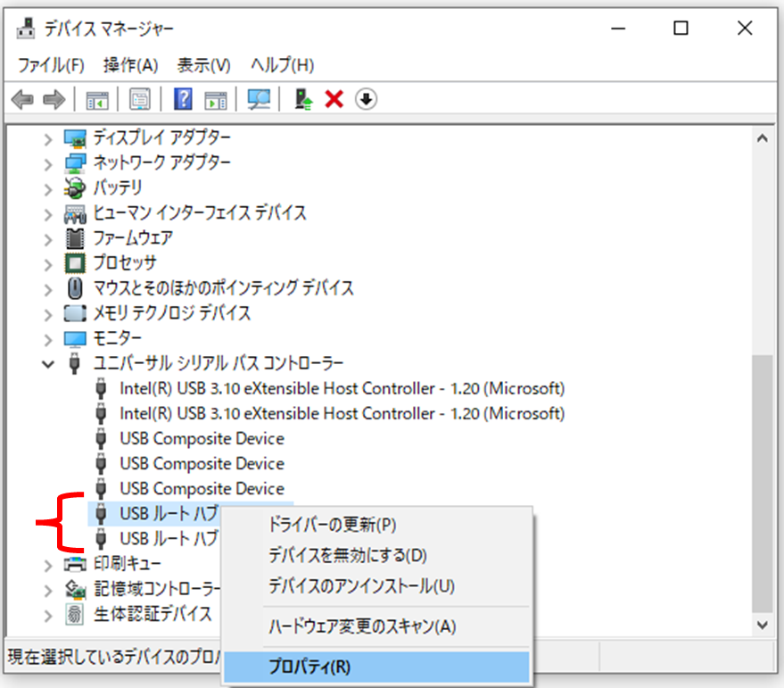Expand the 印刷キュー node
The width and height of the screenshot is (784, 688).
[x=48, y=566]
